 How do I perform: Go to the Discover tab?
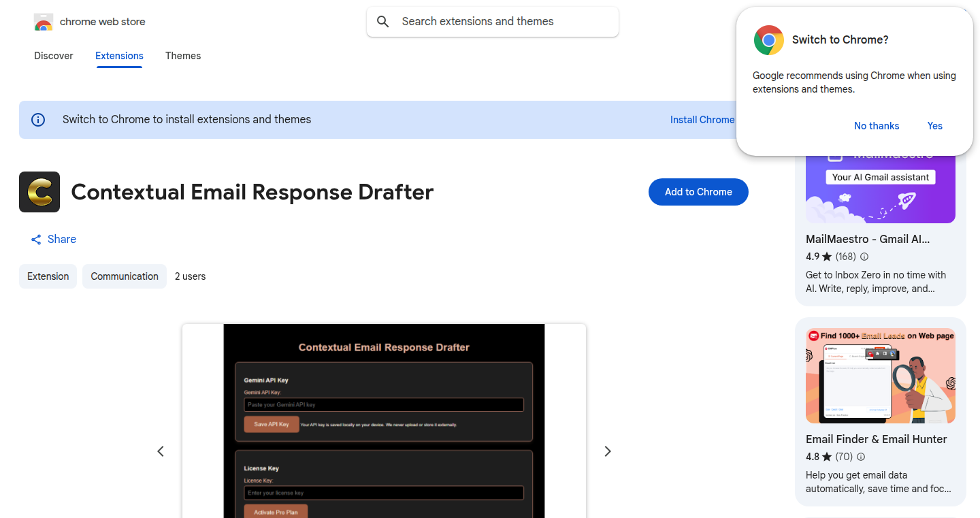tap(54, 56)
